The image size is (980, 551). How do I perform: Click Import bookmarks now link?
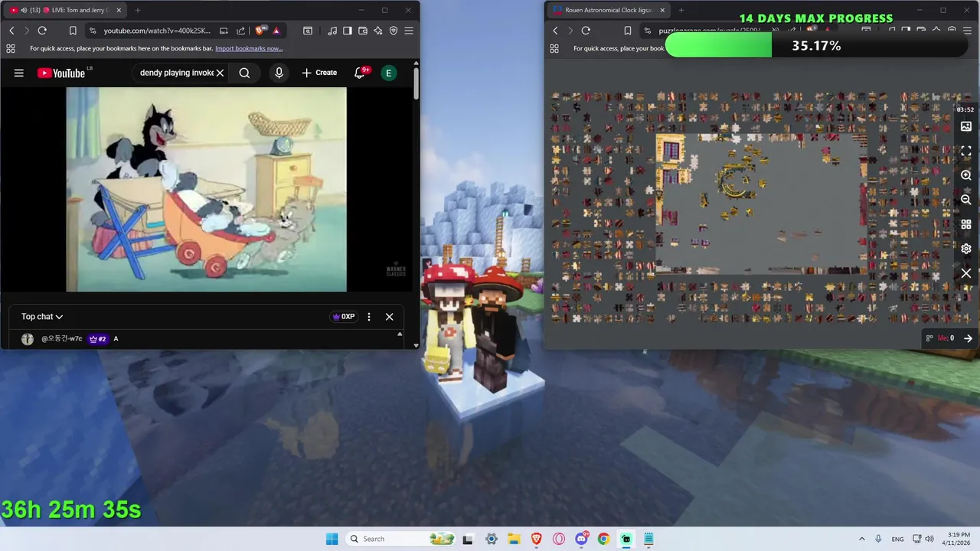249,48
